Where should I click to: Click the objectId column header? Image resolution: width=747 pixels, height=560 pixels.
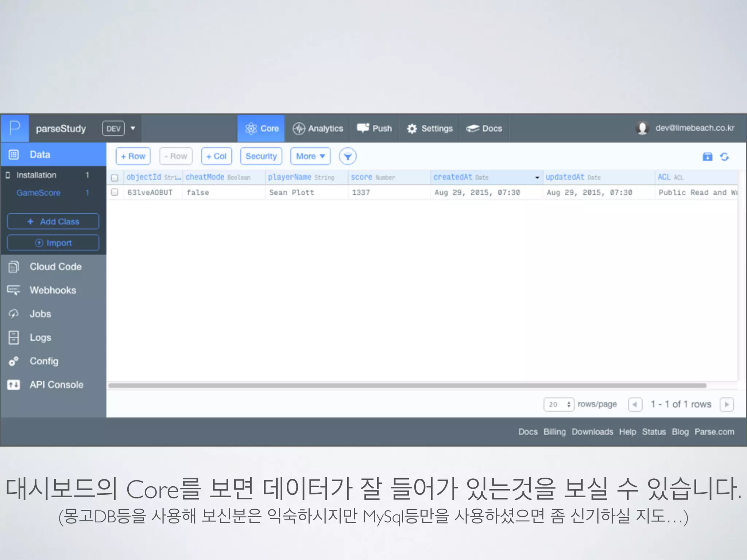(153, 177)
